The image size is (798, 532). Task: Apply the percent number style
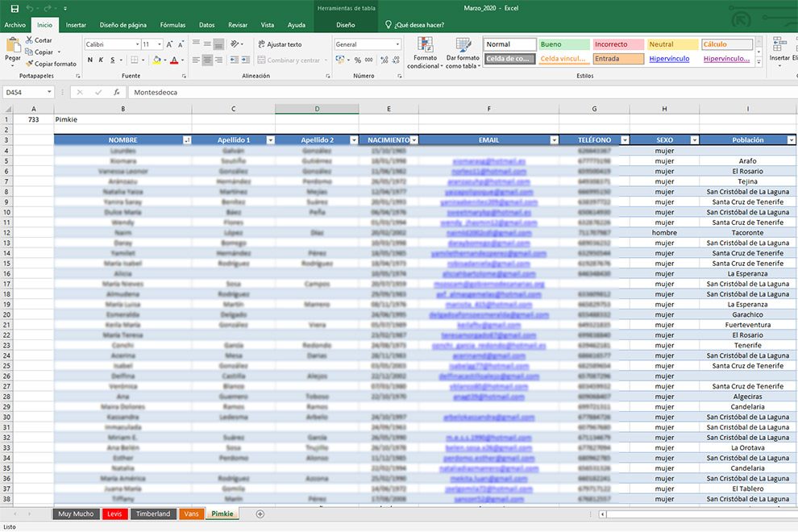[356, 60]
